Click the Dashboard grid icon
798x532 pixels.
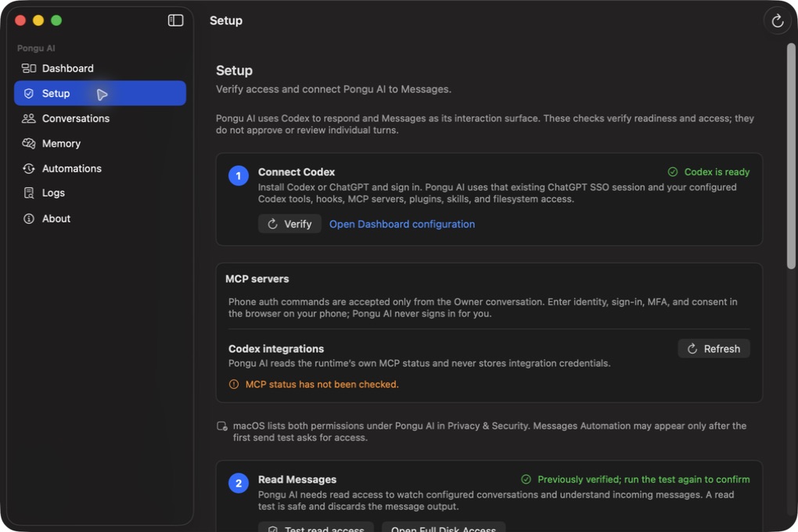[28, 68]
